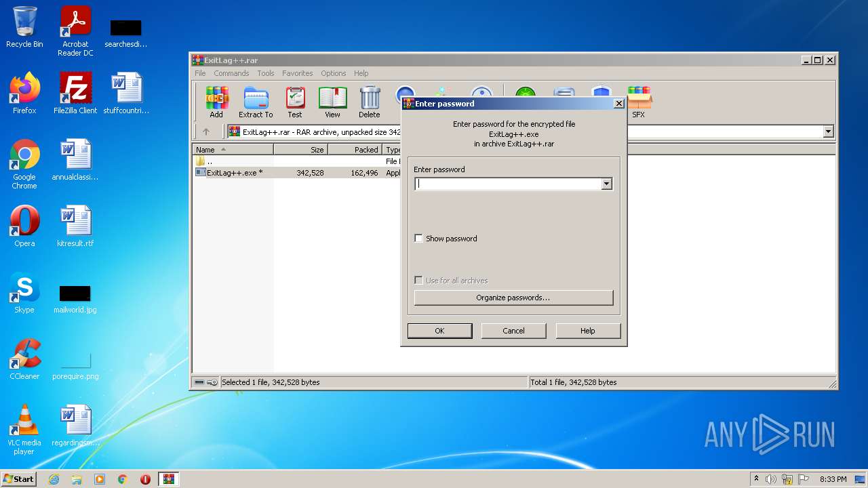The height and width of the screenshot is (488, 868).
Task: Show hidden system tray icons
Action: point(756,479)
